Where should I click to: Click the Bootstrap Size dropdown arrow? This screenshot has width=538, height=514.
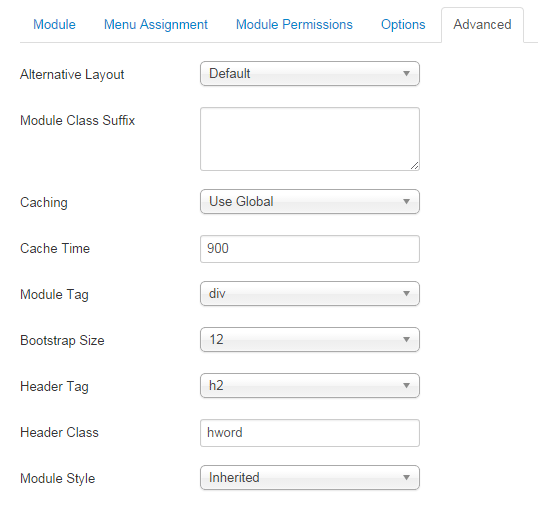coord(406,339)
